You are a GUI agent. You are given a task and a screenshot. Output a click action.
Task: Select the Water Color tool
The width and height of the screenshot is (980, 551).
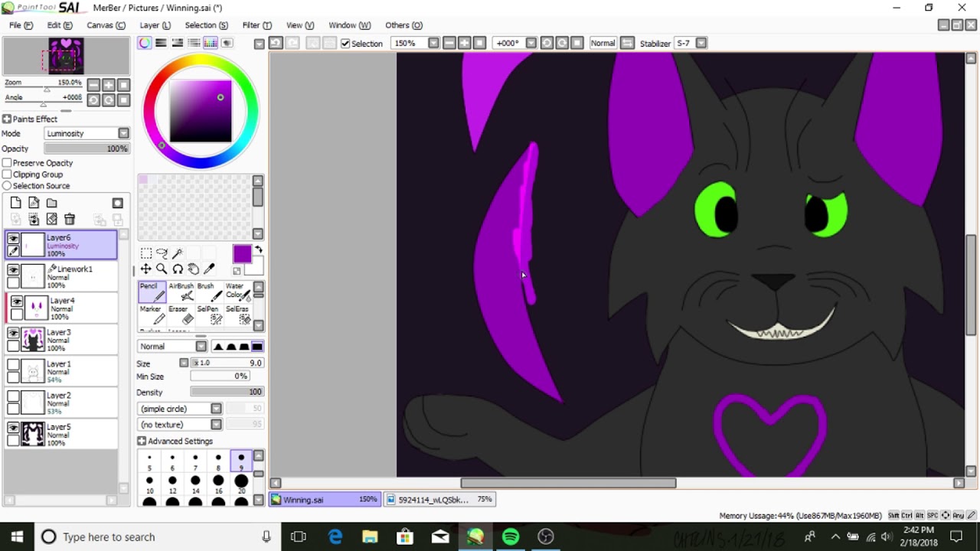click(x=237, y=292)
